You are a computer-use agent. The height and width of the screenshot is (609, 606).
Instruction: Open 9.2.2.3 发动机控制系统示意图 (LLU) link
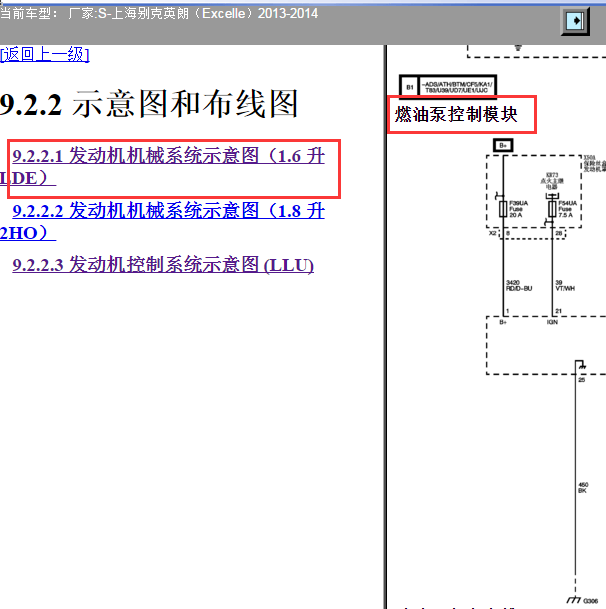pyautogui.click(x=163, y=265)
